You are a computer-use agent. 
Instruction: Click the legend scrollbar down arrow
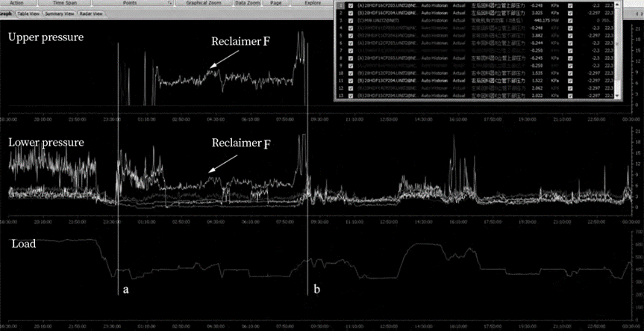click(x=617, y=96)
